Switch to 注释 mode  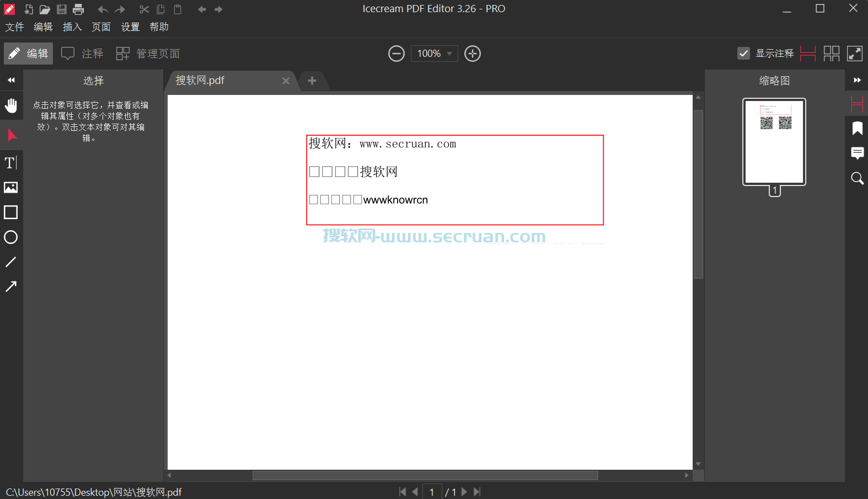tap(82, 54)
